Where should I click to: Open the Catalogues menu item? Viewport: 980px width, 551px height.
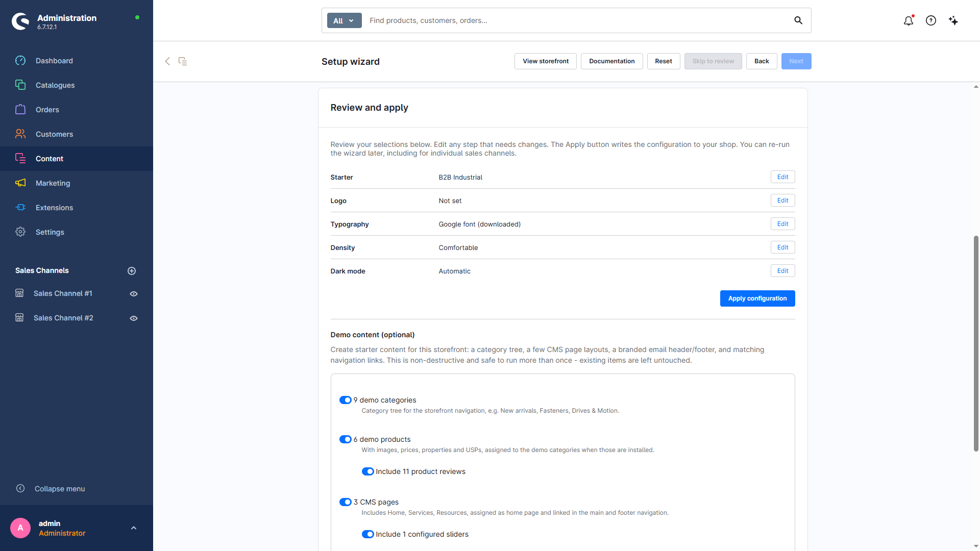[77, 85]
